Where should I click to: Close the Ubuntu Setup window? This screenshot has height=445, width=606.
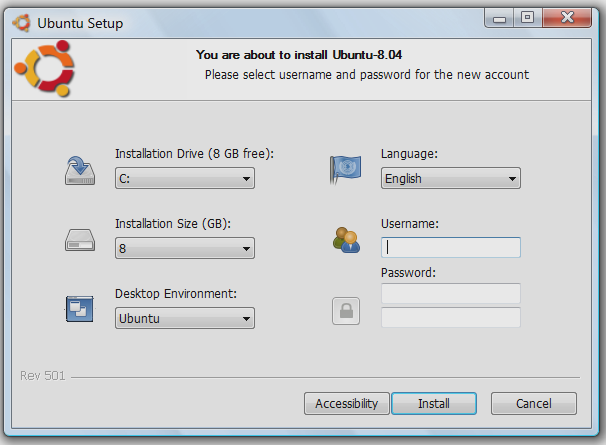pos(567,18)
